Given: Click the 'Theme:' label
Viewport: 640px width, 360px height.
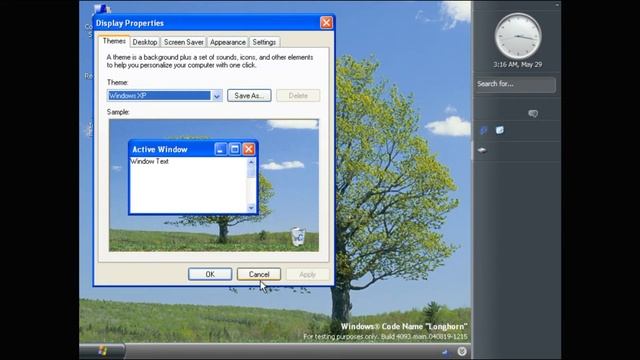Looking at the screenshot, I should (118, 82).
